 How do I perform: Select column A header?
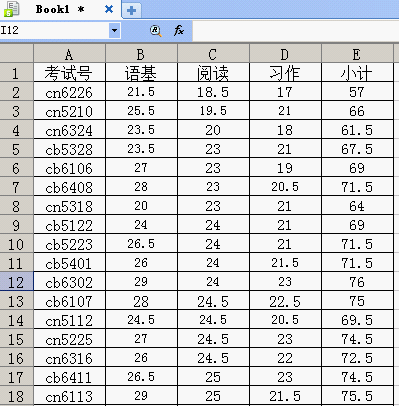click(x=69, y=53)
